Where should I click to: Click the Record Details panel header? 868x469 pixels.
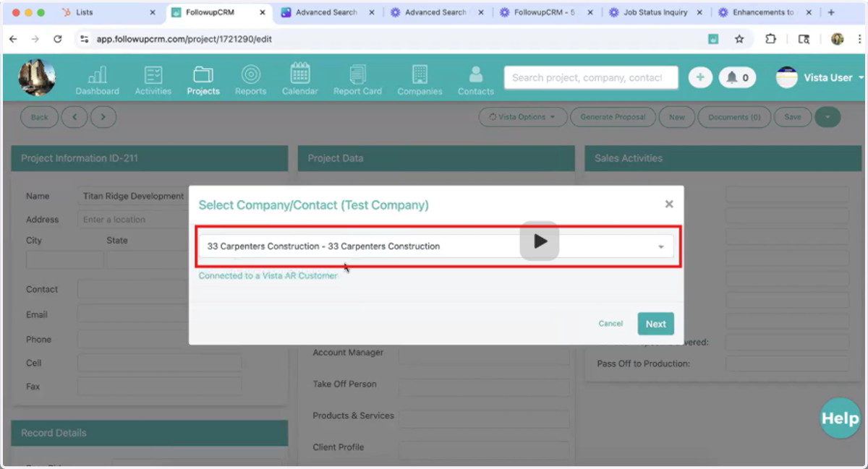point(150,433)
